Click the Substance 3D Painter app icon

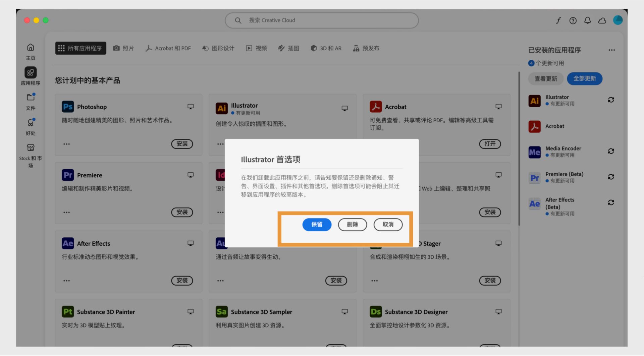(x=68, y=312)
